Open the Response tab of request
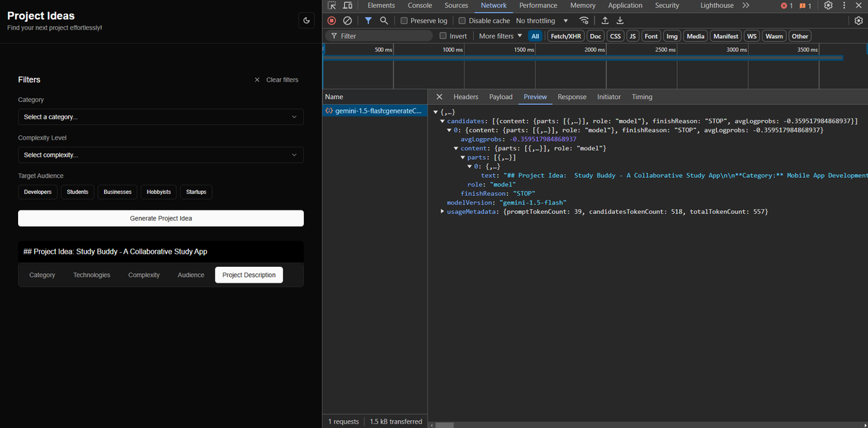 (571, 97)
